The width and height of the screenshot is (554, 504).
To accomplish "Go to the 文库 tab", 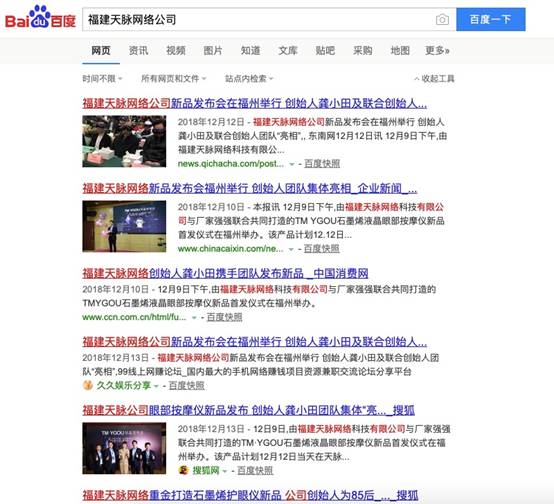I will (288, 51).
